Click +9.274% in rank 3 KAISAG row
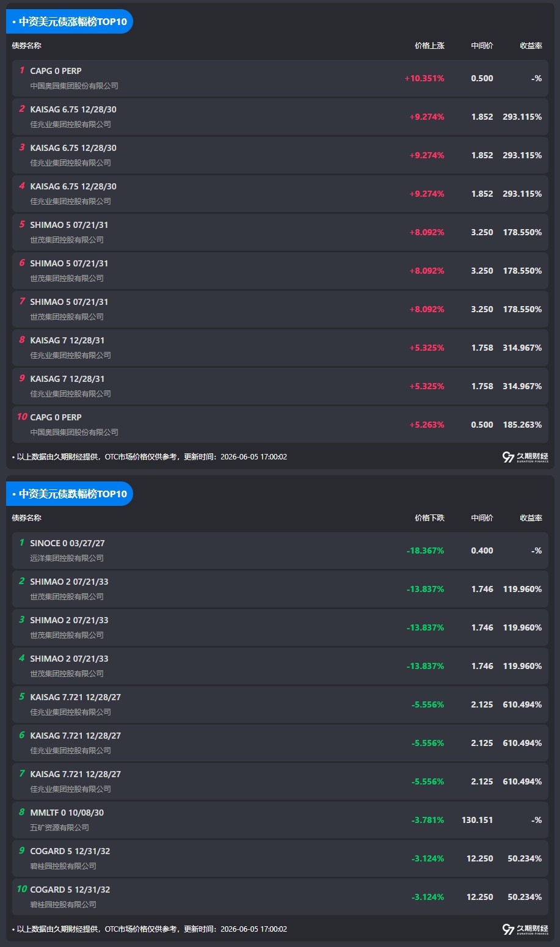The width and height of the screenshot is (560, 947). click(x=427, y=155)
